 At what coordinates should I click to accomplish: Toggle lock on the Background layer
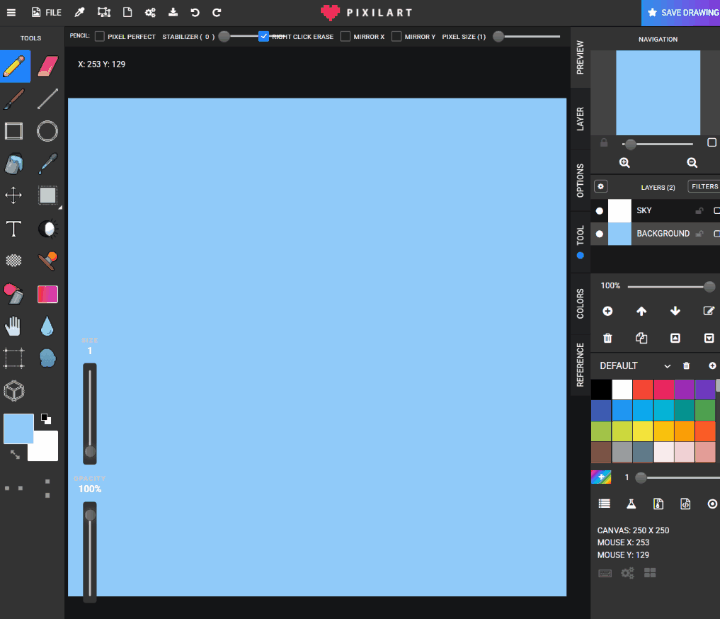coord(699,234)
